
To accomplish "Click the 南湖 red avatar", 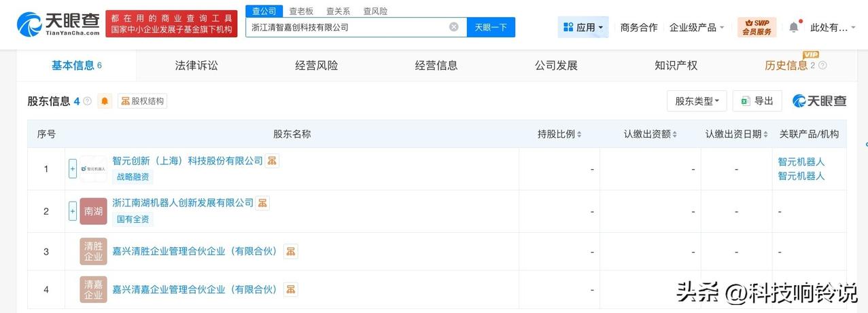I will [x=93, y=211].
